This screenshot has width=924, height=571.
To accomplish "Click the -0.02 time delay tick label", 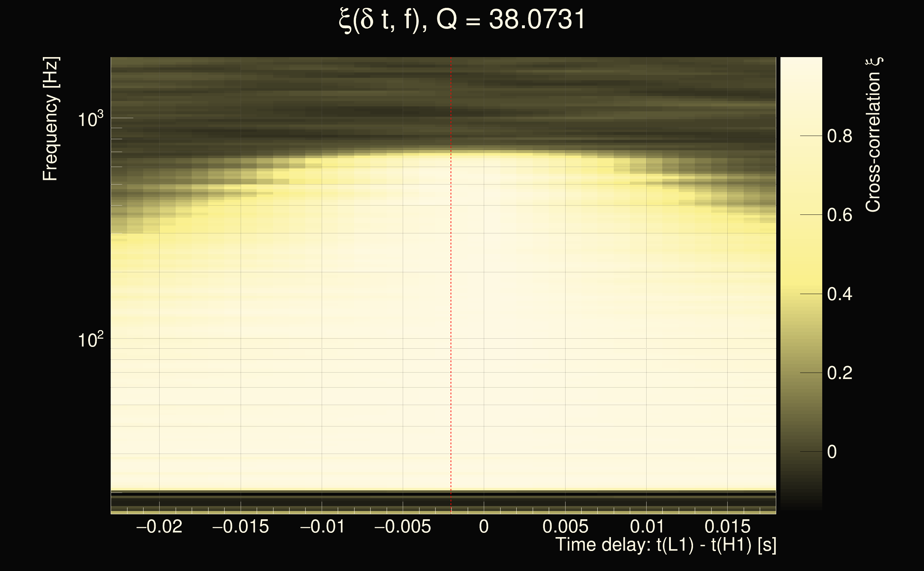I will coord(159,526).
